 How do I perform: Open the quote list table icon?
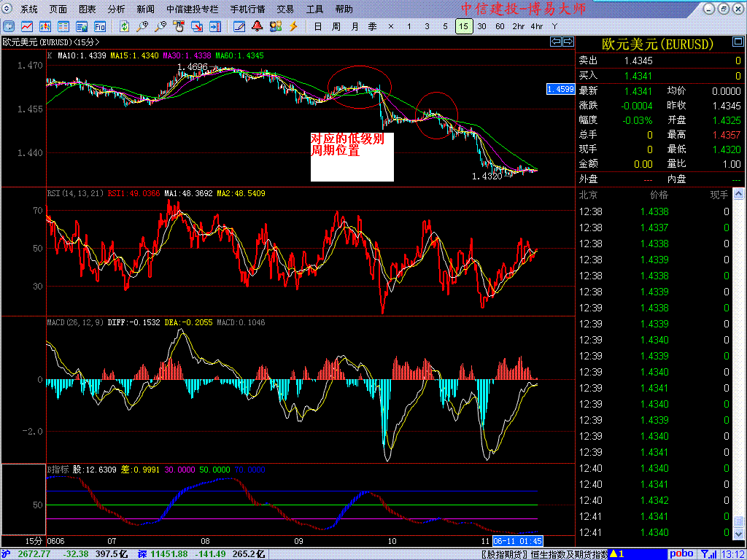[x=63, y=26]
